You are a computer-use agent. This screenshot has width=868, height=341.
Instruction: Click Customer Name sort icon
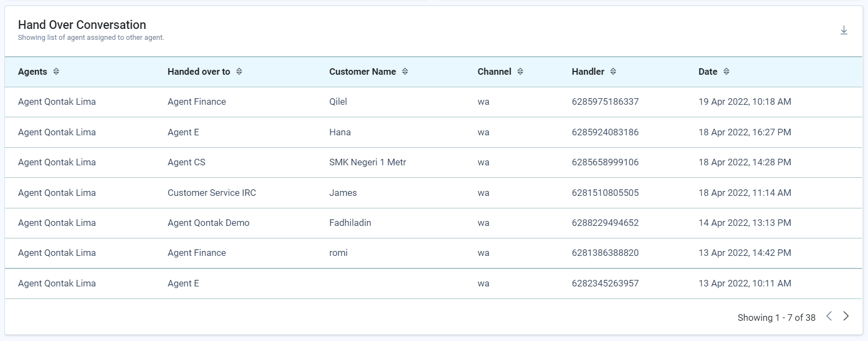point(405,71)
